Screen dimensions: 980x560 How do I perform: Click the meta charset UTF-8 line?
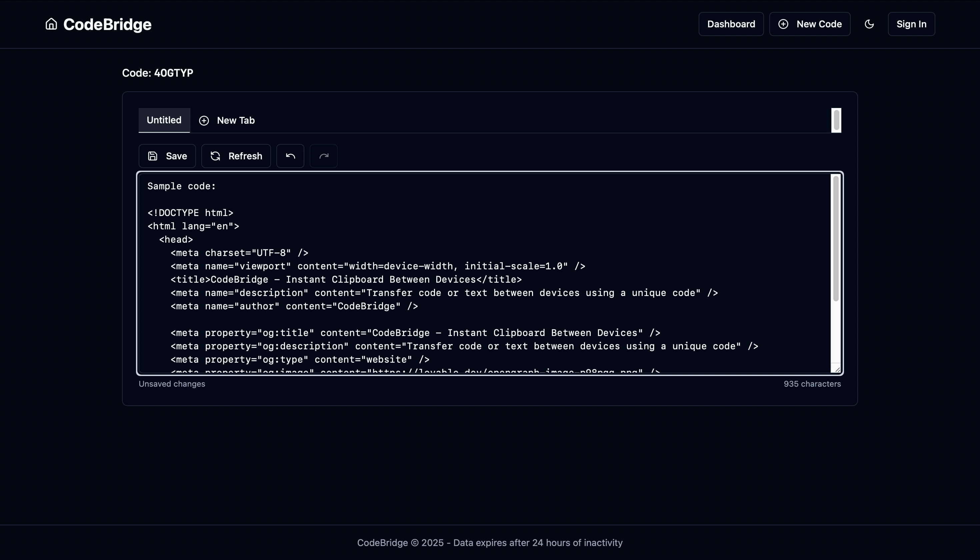[239, 253]
